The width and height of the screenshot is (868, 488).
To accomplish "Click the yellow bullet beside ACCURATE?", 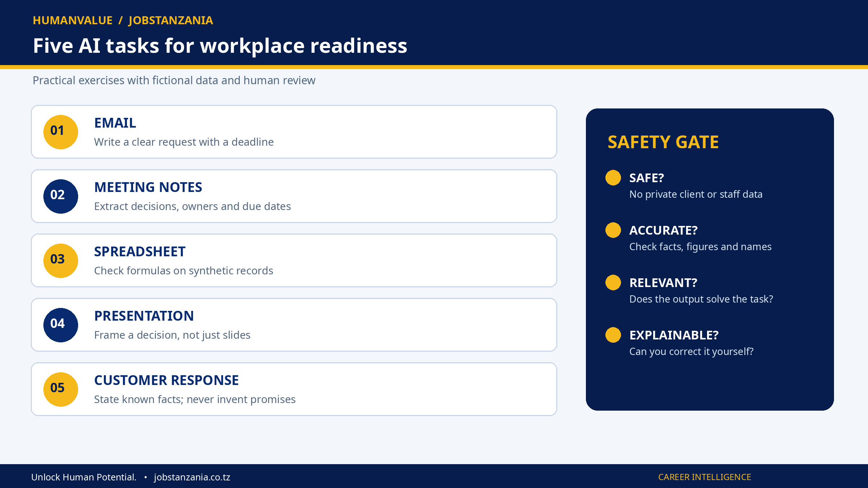I will click(613, 230).
